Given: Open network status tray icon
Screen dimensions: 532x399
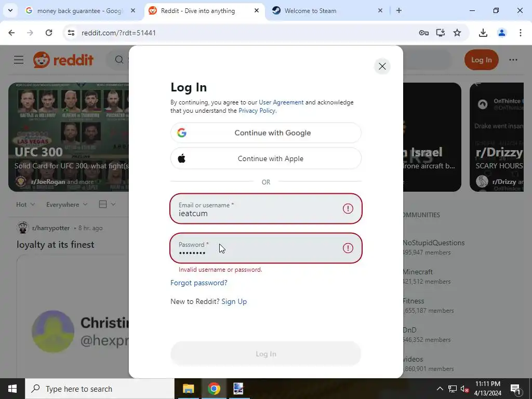Looking at the screenshot, I should click(453, 389).
